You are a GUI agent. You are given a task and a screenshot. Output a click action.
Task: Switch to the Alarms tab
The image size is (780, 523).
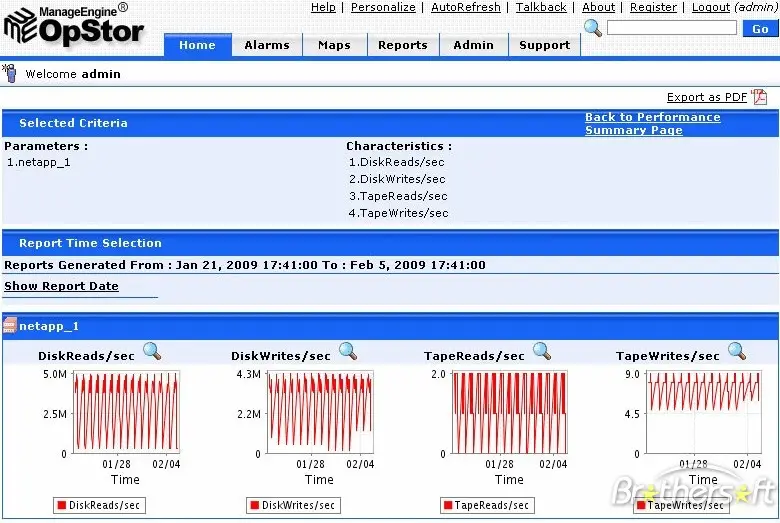tap(267, 45)
